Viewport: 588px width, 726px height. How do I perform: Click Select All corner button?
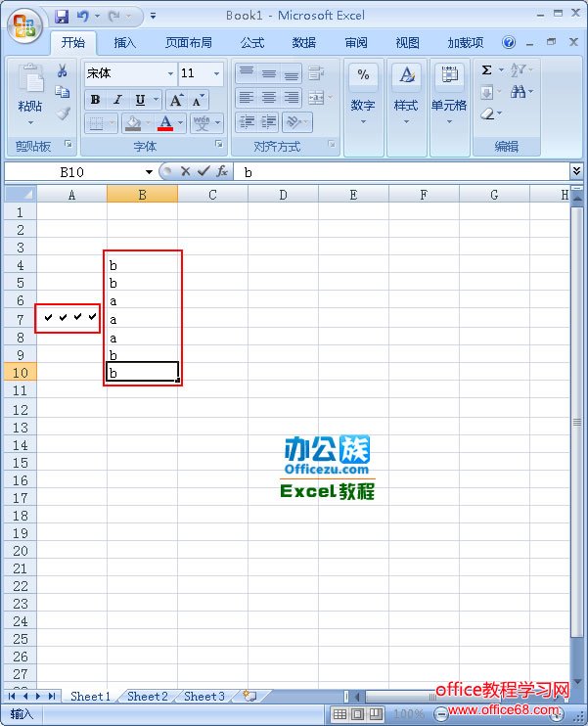20,195
